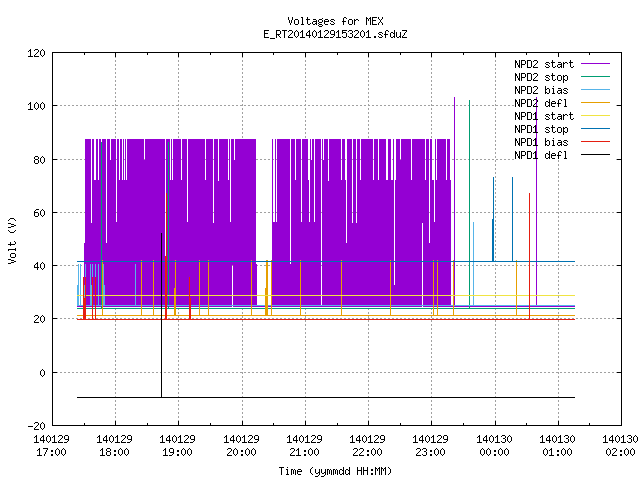This screenshot has width=640, height=480.
Task: Click the x-axis tick label 140129 17:00
Action: 51,446
